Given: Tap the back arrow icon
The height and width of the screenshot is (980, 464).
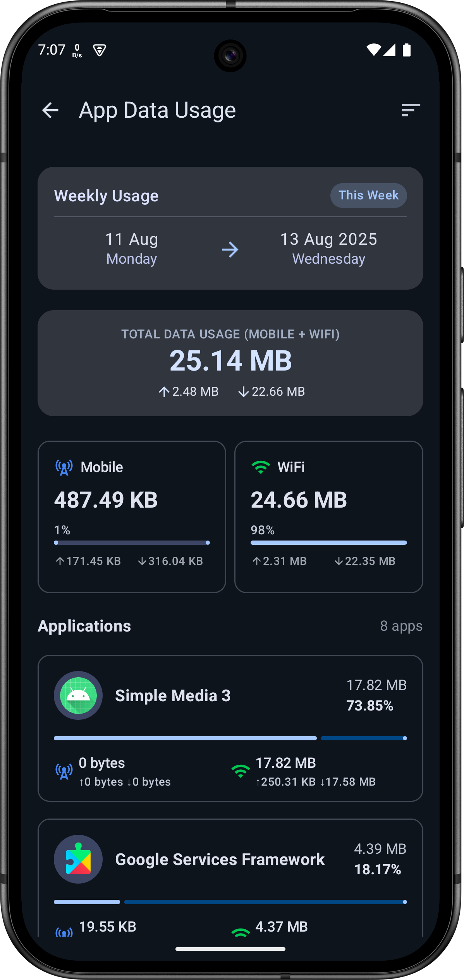Looking at the screenshot, I should click(50, 110).
